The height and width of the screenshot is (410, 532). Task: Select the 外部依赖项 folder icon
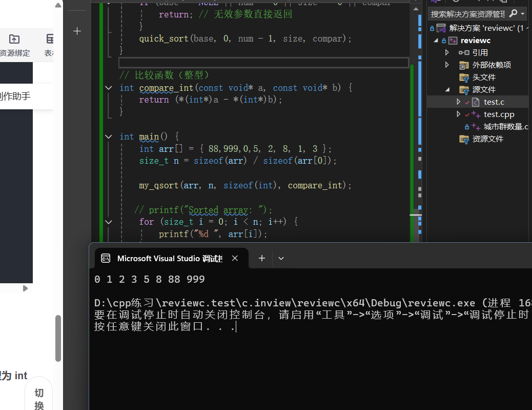point(464,65)
